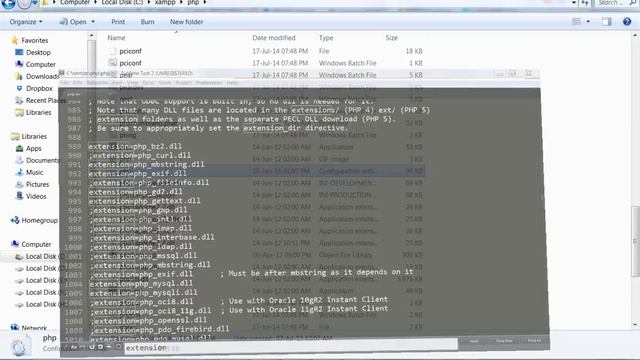Sort files by the Size column header
The width and height of the screenshot is (640, 360).
(391, 38)
